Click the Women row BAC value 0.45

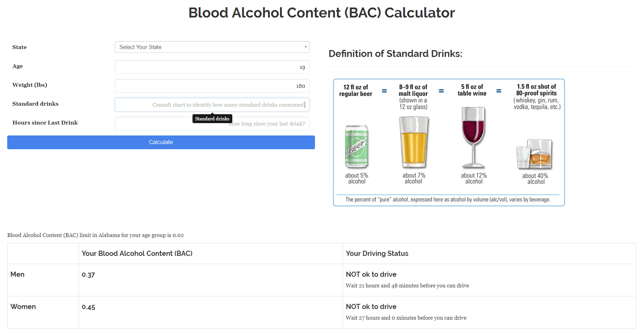pyautogui.click(x=88, y=307)
